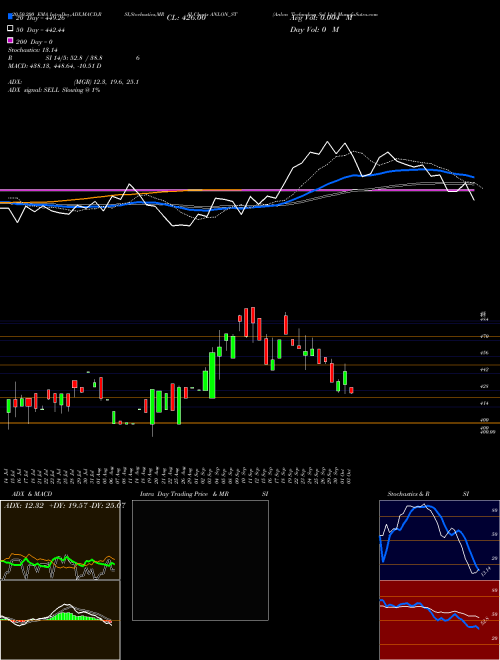Open the red RSI mini chart
Viewport: 500px width, 660px height.
[x=439, y=620]
